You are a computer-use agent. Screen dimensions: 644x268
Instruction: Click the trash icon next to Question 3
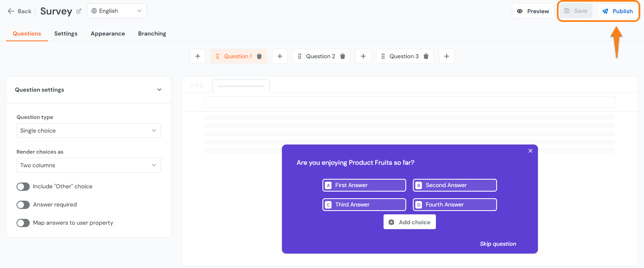point(426,56)
